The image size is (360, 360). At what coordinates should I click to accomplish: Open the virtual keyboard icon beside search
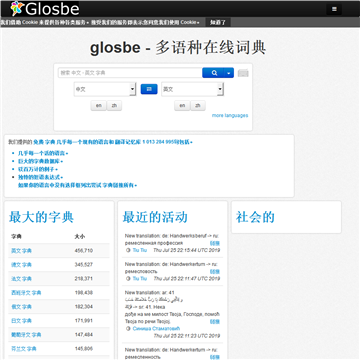(x=243, y=73)
